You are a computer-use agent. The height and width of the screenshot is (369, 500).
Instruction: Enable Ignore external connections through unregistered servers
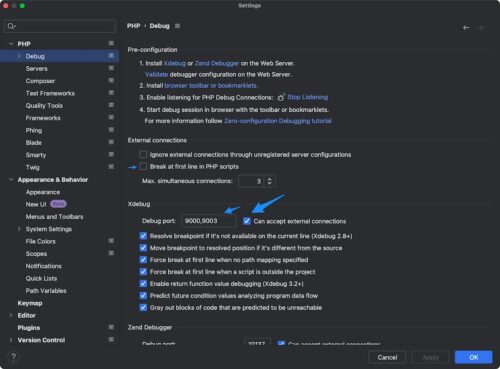pos(143,154)
